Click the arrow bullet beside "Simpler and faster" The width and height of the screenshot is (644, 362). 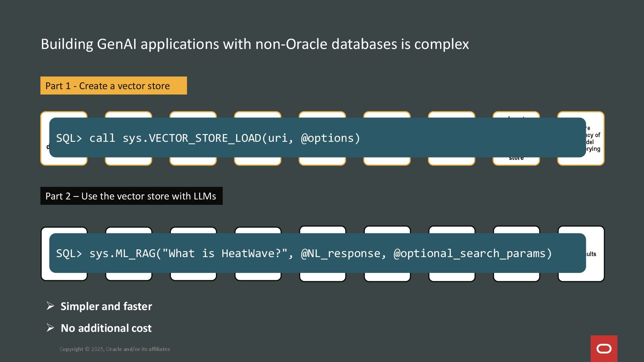pyautogui.click(x=50, y=306)
